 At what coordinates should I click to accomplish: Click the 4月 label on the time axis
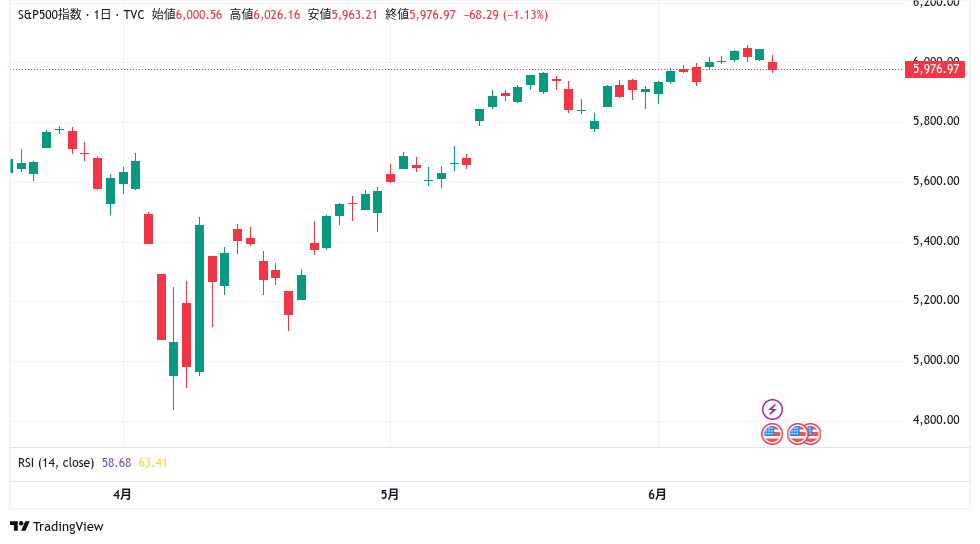coord(122,495)
